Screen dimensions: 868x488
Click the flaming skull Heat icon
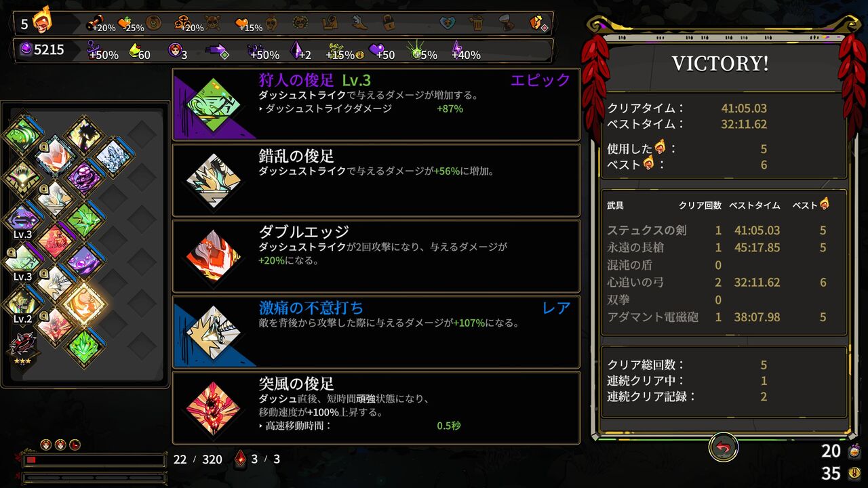(x=42, y=21)
